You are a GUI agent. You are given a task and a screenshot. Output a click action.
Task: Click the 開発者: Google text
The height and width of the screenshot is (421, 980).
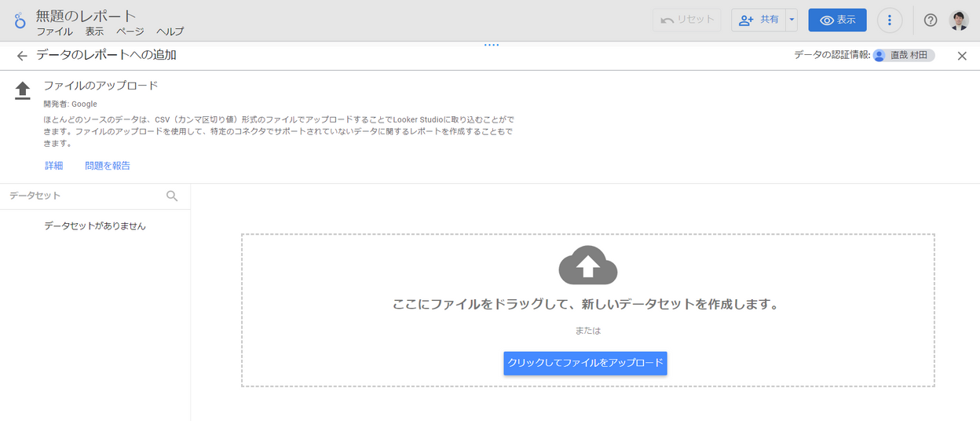click(70, 104)
